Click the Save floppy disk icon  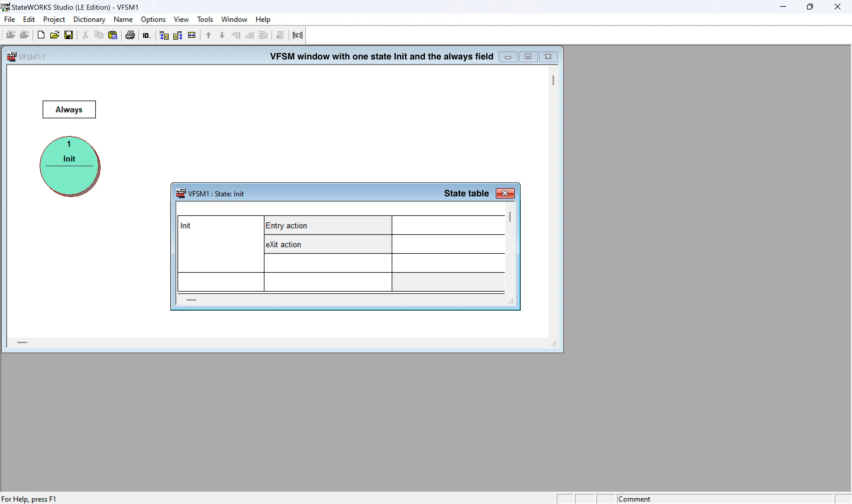69,35
